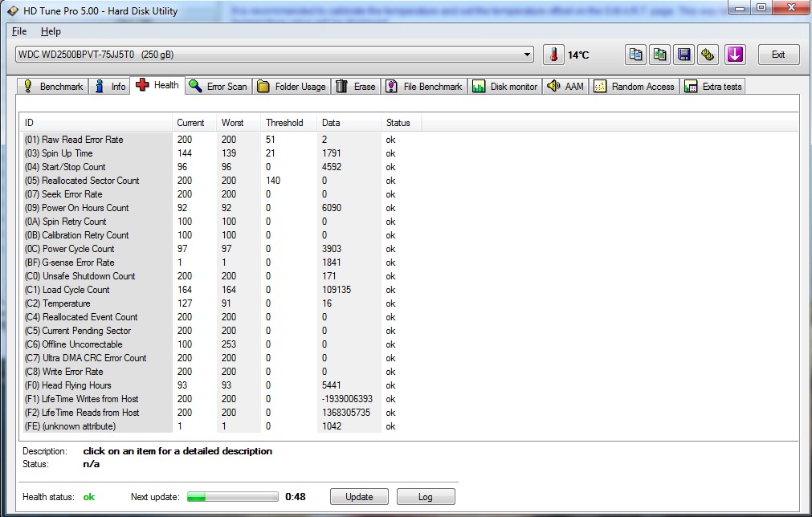
Task: Click the Update button
Action: 359,497
